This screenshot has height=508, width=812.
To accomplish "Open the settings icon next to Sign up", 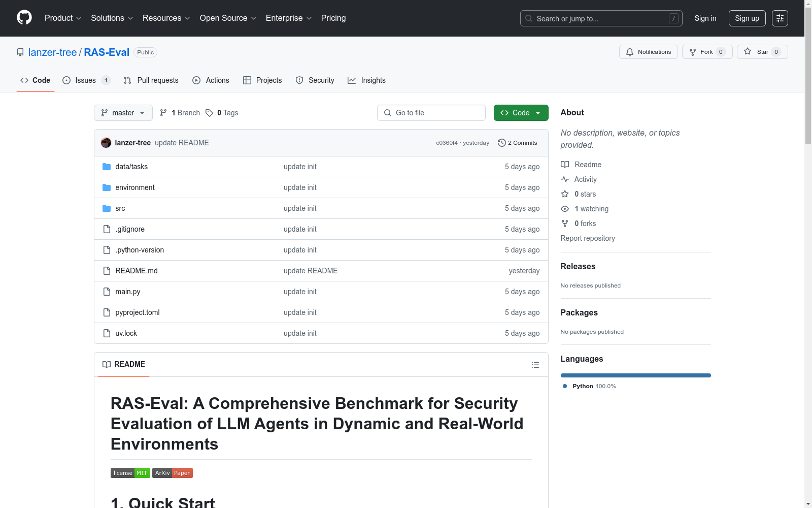I will (780, 18).
